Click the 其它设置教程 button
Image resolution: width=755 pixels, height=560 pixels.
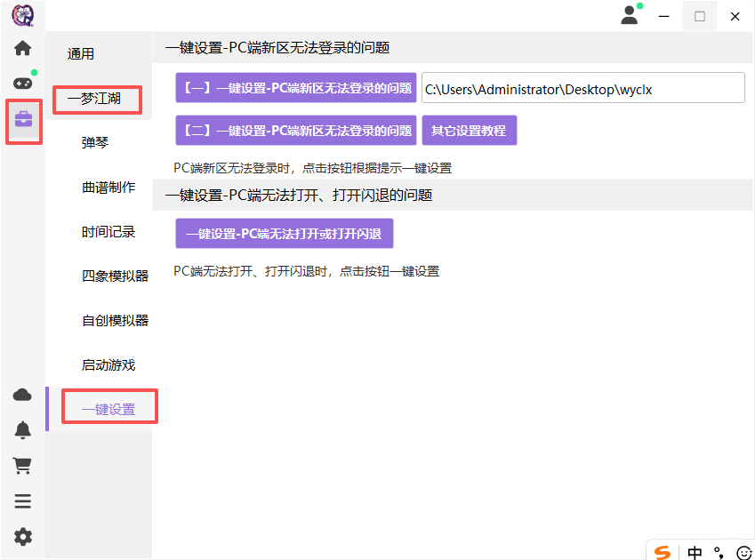pyautogui.click(x=469, y=131)
